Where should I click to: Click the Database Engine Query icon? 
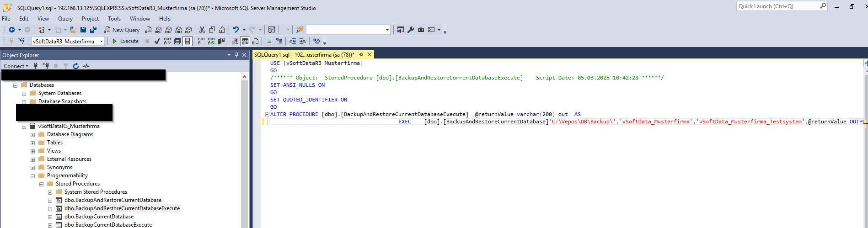[x=148, y=30]
